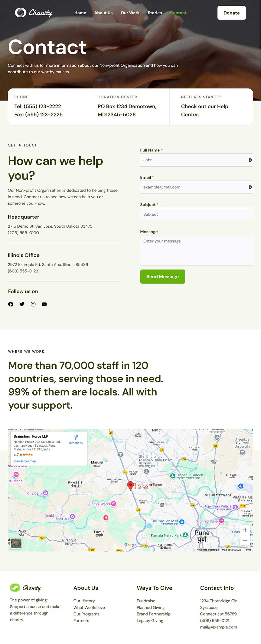Click autofill icon in Full Name field
Screen dimensions: 261x644
pos(250,160)
